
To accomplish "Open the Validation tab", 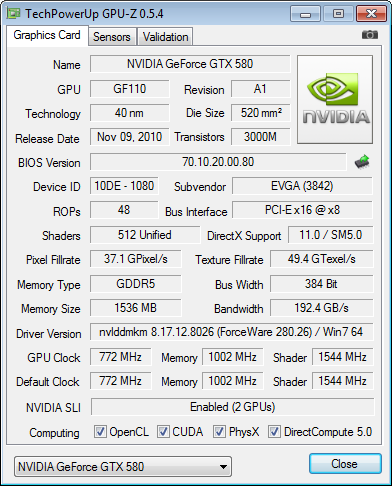I will point(166,37).
